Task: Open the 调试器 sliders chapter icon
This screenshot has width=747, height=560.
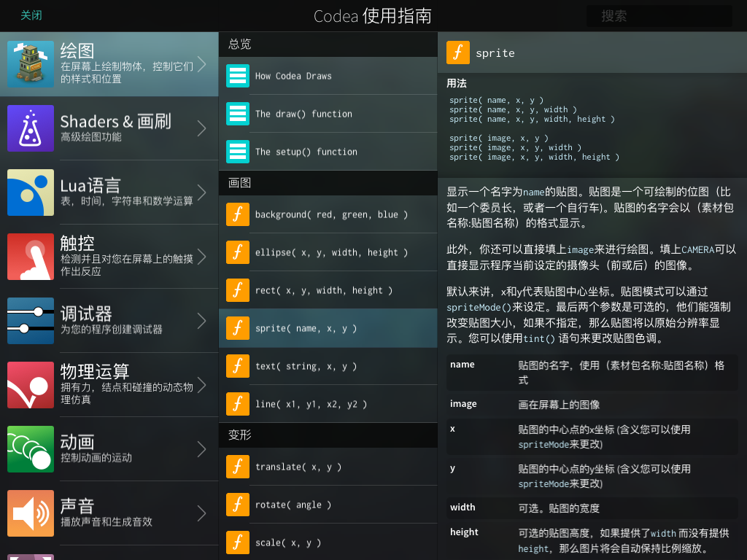Action: click(x=31, y=321)
